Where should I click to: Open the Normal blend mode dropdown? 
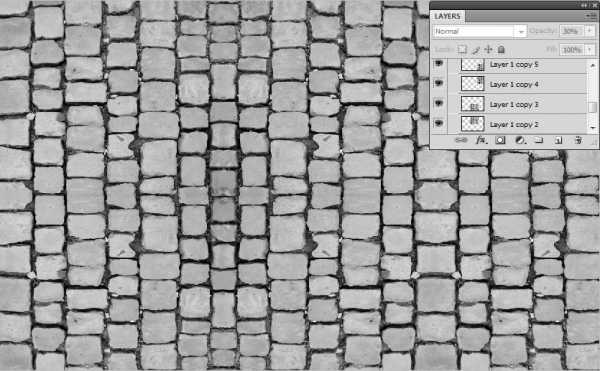(480, 31)
